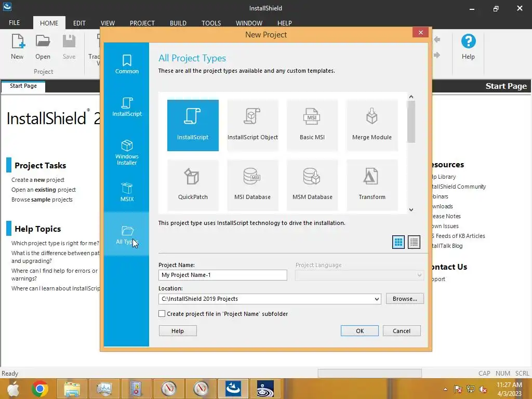Viewport: 532px width, 399px height.
Task: Open the InstallScript category in sidebar
Action: (x=127, y=107)
